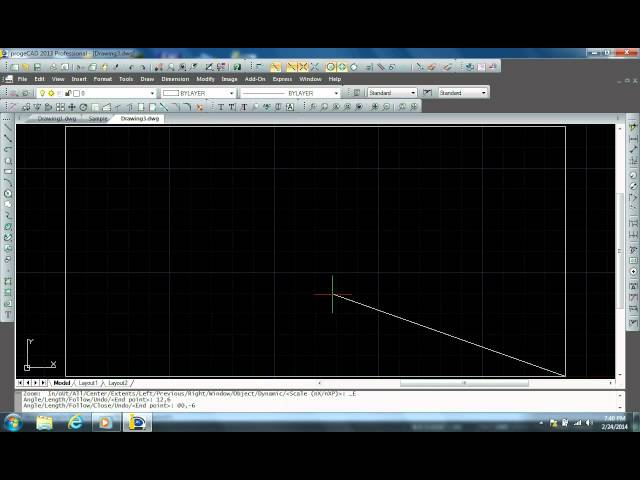The image size is (640, 480).
Task: Click the layer color square swatch
Action: click(x=76, y=93)
